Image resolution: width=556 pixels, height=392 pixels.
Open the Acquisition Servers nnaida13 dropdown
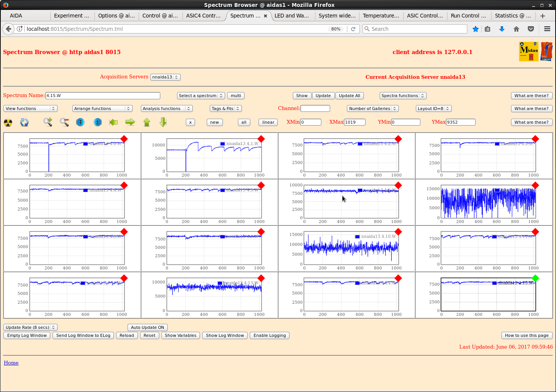pyautogui.click(x=165, y=77)
